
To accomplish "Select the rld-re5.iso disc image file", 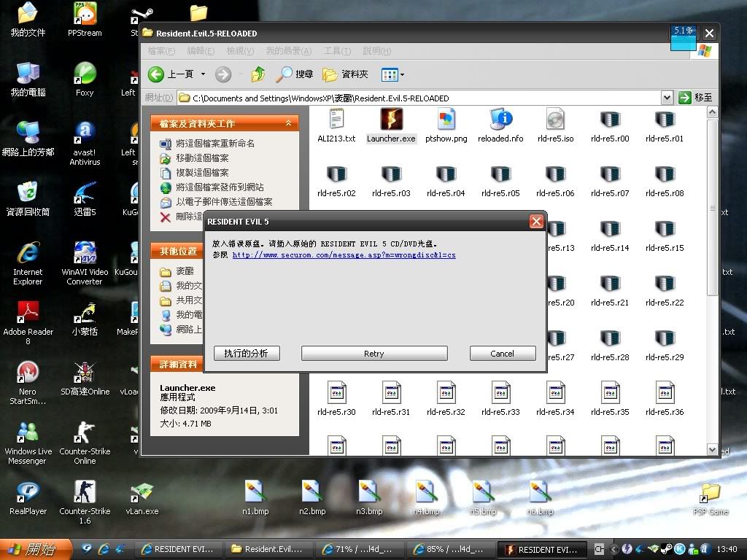I will click(x=555, y=120).
